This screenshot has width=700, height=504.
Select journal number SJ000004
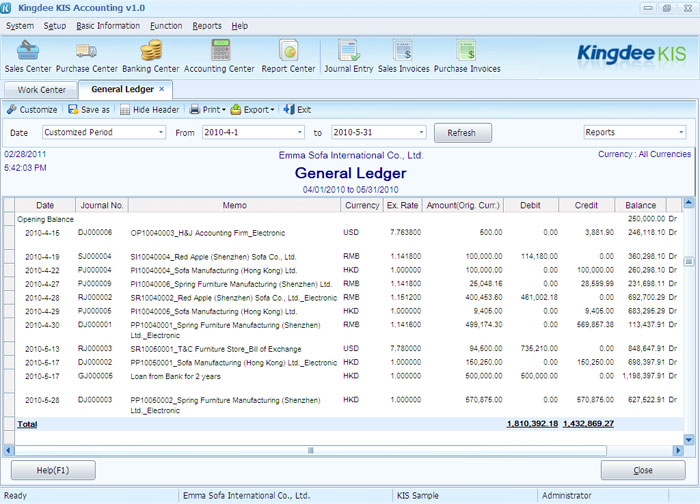point(95,256)
